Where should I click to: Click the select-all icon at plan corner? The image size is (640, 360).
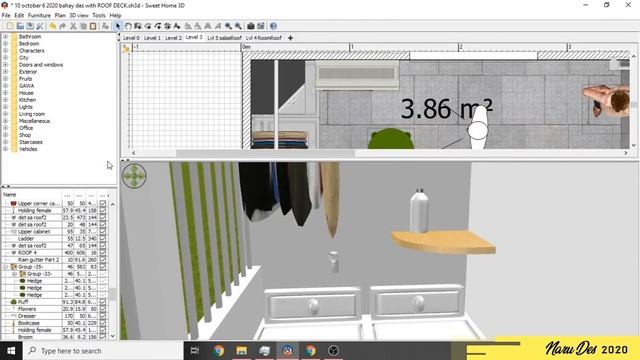pyautogui.click(x=125, y=49)
